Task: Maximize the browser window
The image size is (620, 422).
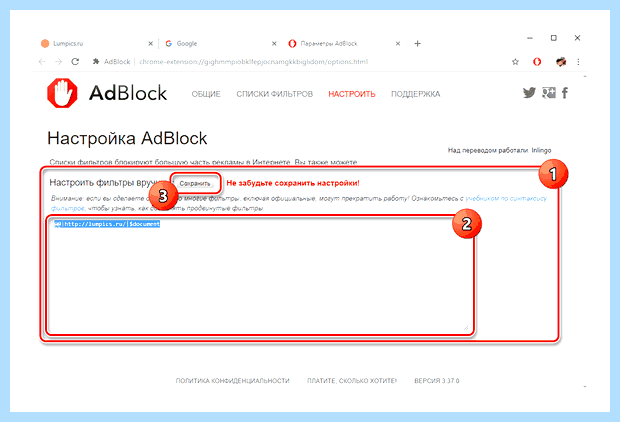Action: click(x=554, y=38)
